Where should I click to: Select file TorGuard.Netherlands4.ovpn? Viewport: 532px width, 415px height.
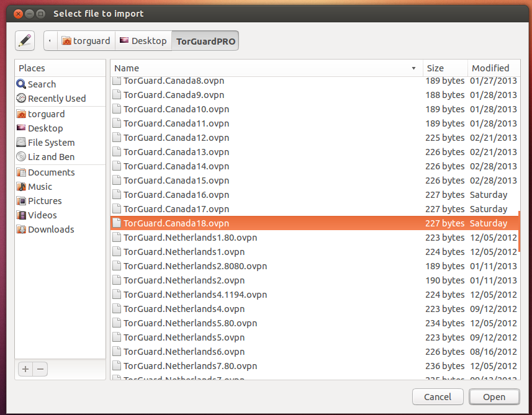314,308
